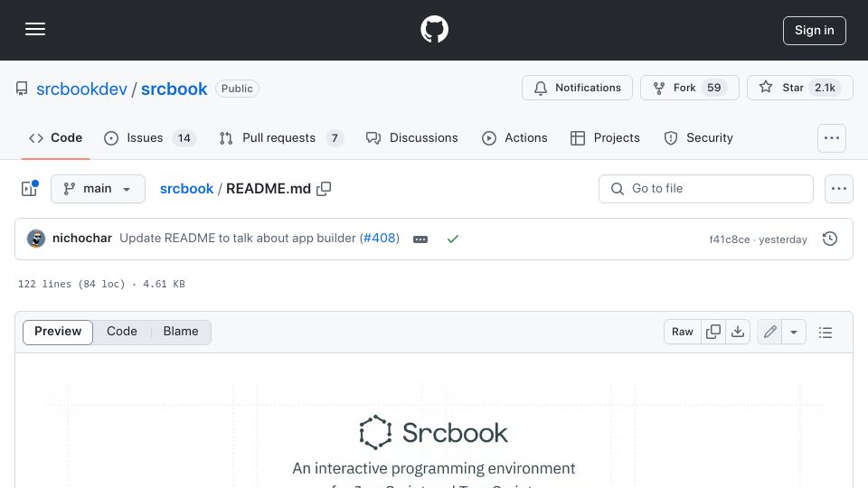Select the Preview view toggle

(58, 332)
